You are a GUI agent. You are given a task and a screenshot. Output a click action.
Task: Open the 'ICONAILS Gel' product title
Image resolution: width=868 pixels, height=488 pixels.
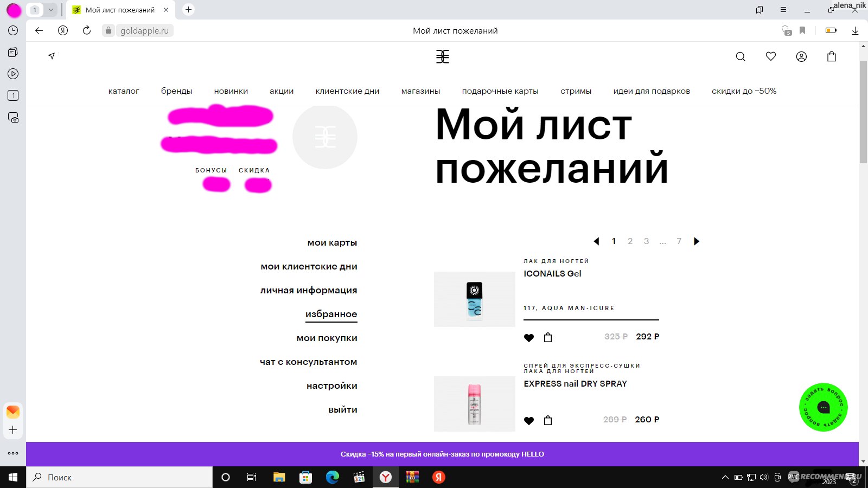click(x=552, y=274)
